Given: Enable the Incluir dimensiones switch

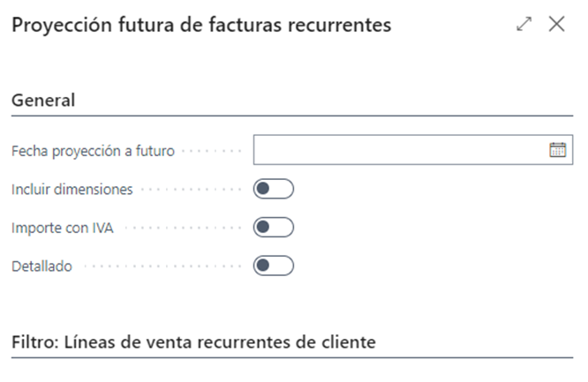Looking at the screenshot, I should pyautogui.click(x=274, y=189).
